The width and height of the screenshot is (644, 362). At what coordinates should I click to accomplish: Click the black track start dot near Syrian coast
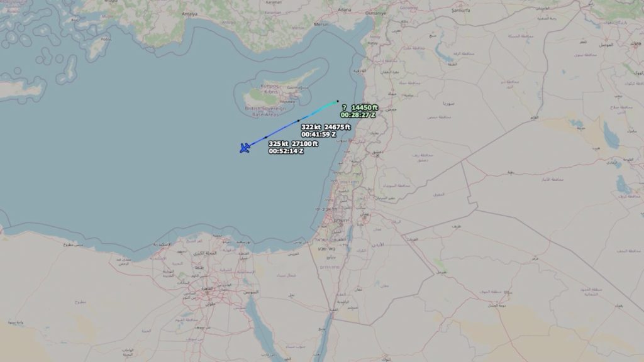[338, 101]
